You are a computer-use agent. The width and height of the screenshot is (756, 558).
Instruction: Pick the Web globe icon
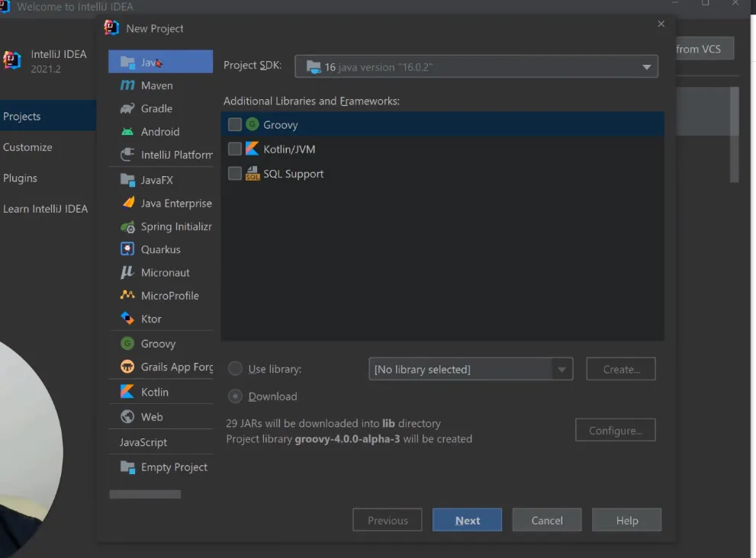[127, 417]
